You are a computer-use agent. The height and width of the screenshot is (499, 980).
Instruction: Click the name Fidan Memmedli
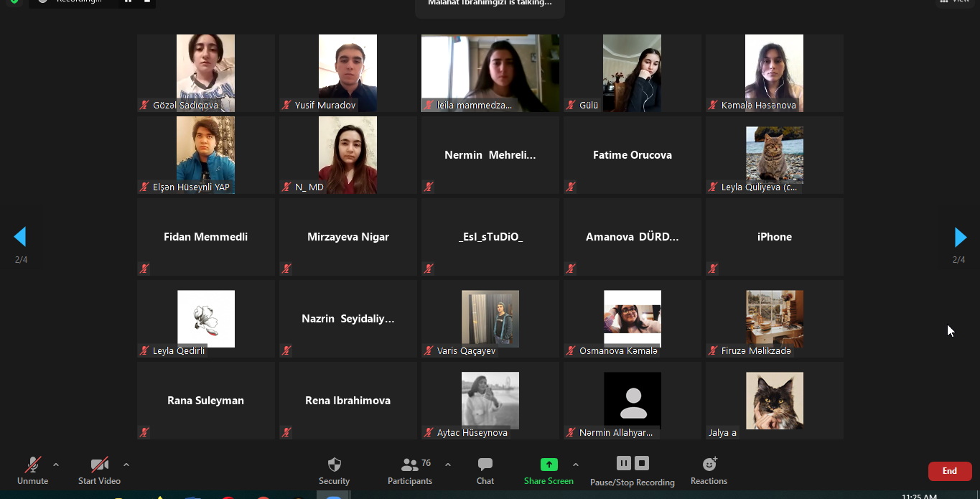205,237
